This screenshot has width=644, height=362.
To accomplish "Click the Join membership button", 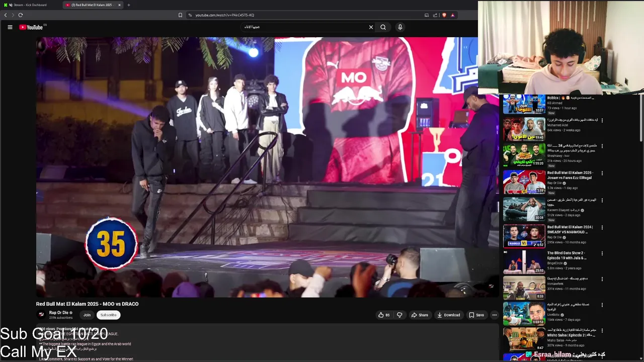I will pos(87,315).
